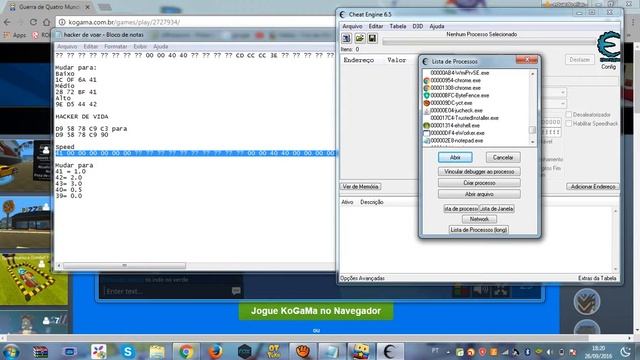640x360 pixels.
Task: Click the Descrição column header in address table
Action: tap(371, 202)
